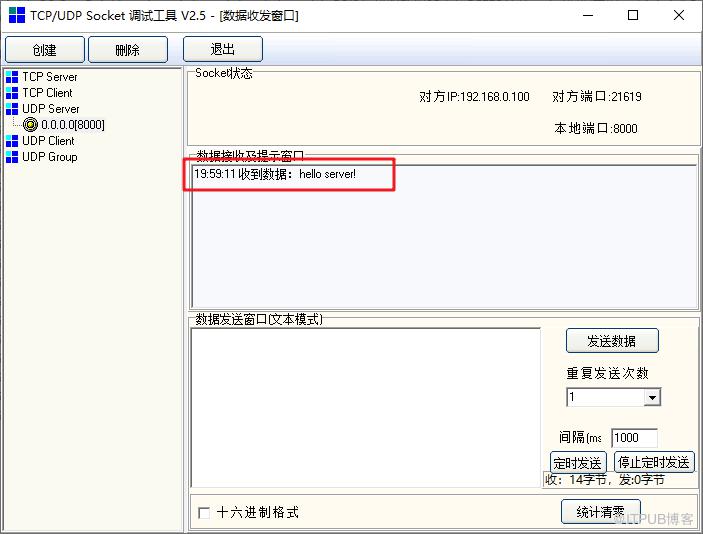Click the UDP Server node icon
This screenshot has width=703, height=534.
pyautogui.click(x=12, y=109)
